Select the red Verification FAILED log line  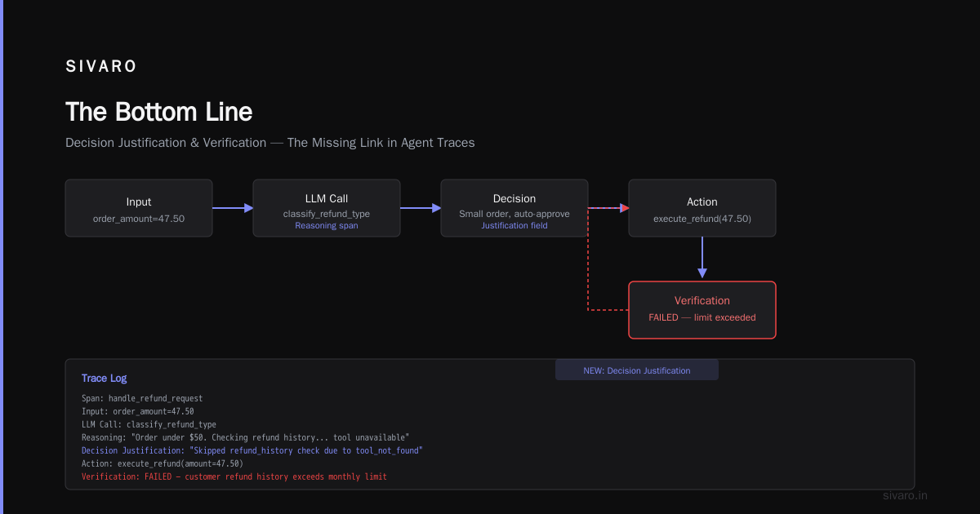(234, 476)
